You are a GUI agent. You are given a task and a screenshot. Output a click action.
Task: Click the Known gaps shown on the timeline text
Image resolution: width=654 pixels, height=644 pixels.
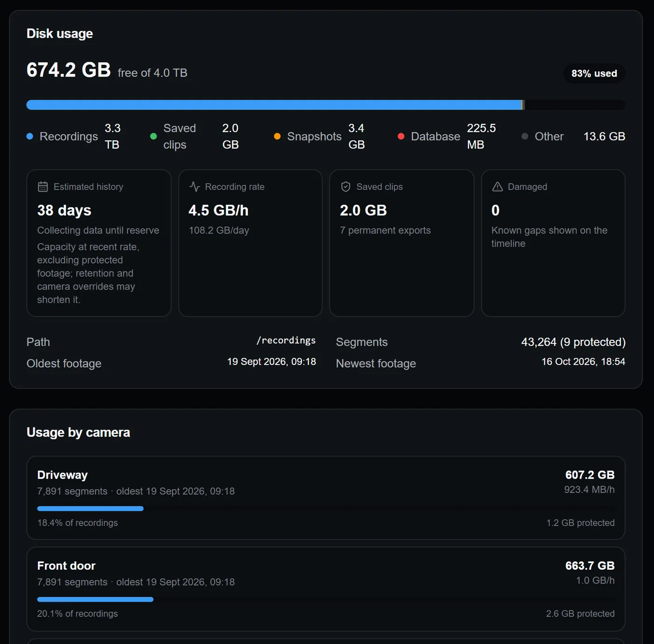pos(549,237)
